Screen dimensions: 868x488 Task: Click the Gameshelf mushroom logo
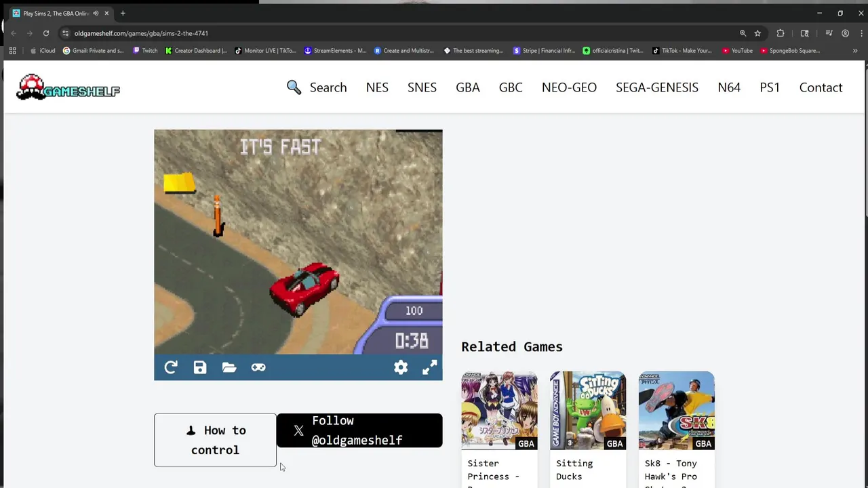[x=68, y=87]
